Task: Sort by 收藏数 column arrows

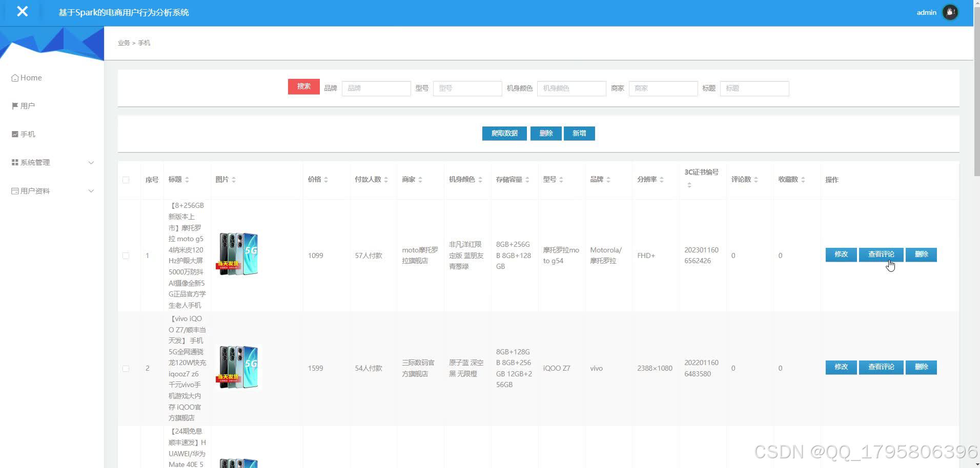Action: 803,180
